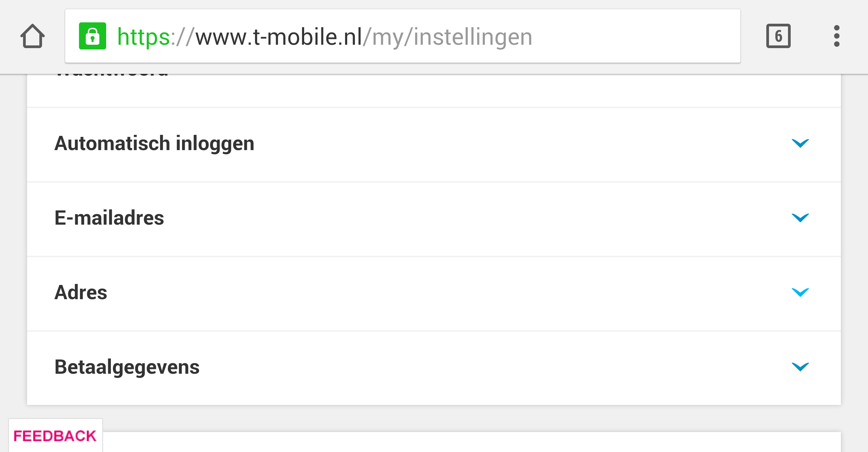Focus the URL address bar
The height and width of the screenshot is (452, 868).
(x=402, y=36)
